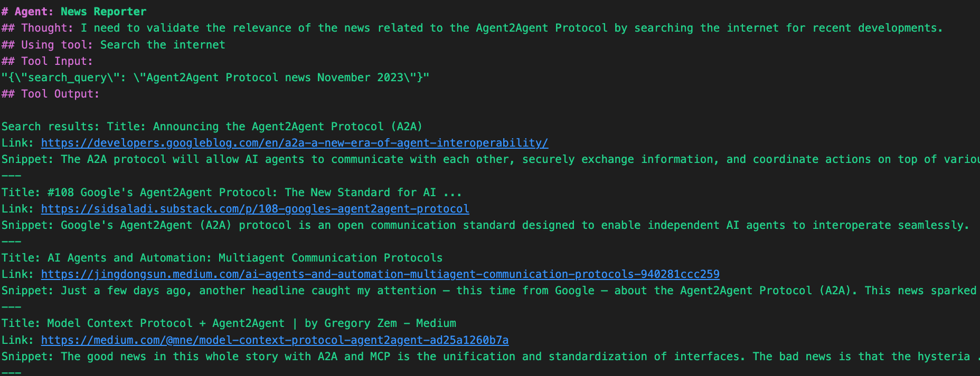Click the '#108 Google's Agent2Agent Protocol' title
980x376 pixels.
click(255, 192)
